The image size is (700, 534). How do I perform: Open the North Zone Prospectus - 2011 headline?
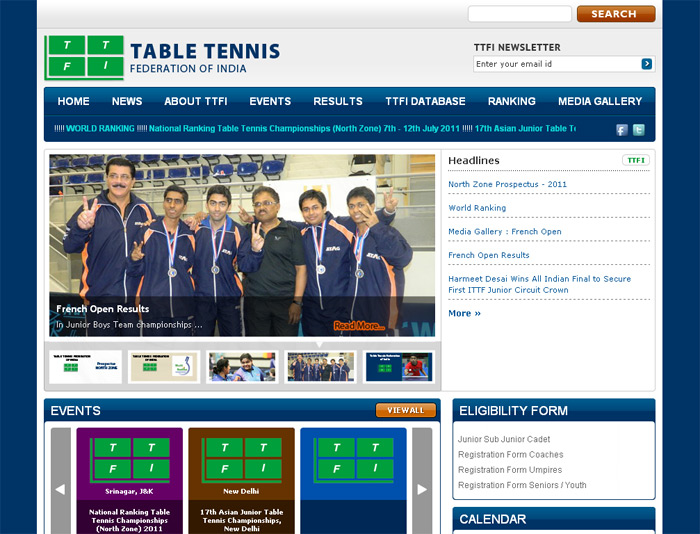coord(507,184)
